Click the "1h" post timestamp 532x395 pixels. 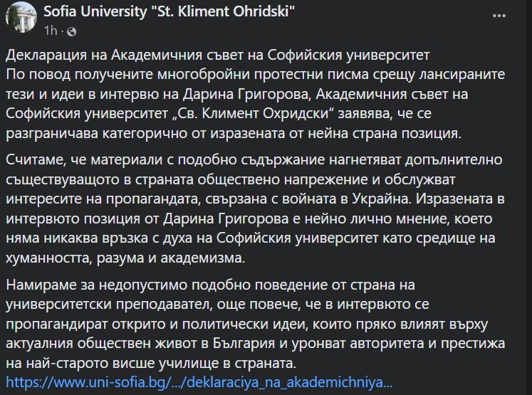(51, 31)
